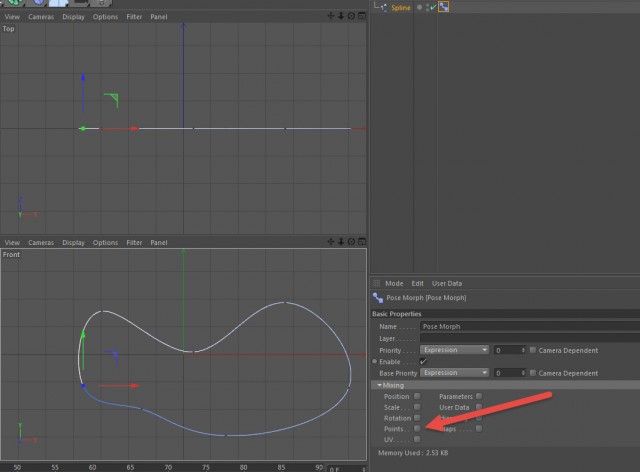Open Filter menu in Top viewport
The image size is (640, 472).
[x=134, y=17]
